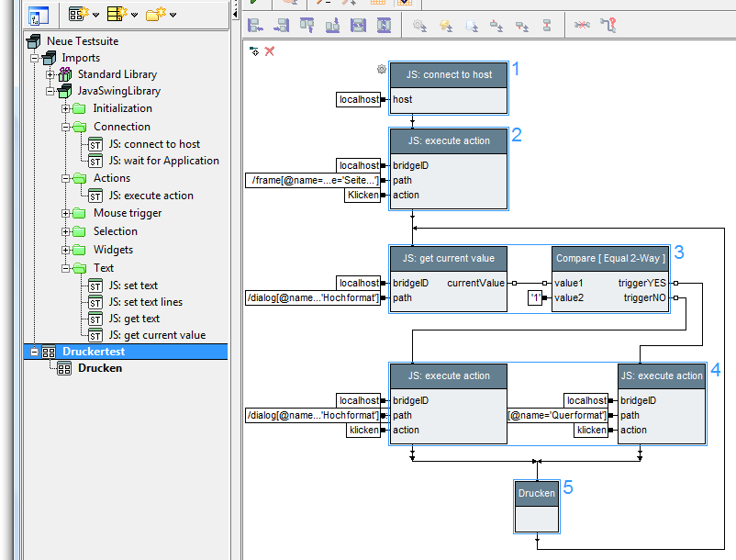The height and width of the screenshot is (560, 736).
Task: Collapse the Actions folder
Action: [x=66, y=178]
